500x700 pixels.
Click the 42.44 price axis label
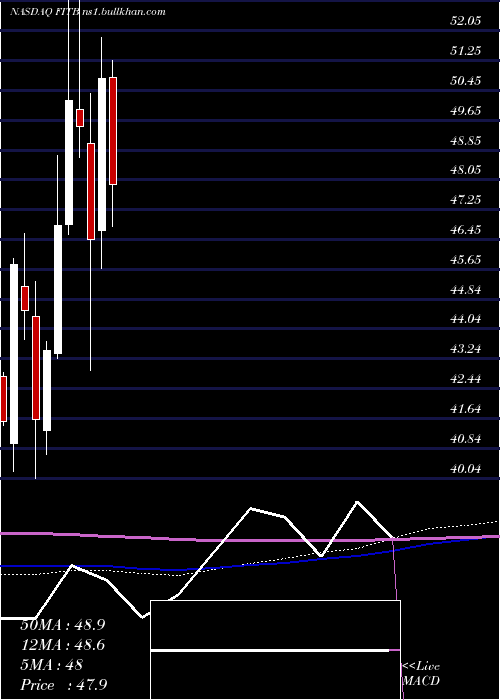pos(466,379)
